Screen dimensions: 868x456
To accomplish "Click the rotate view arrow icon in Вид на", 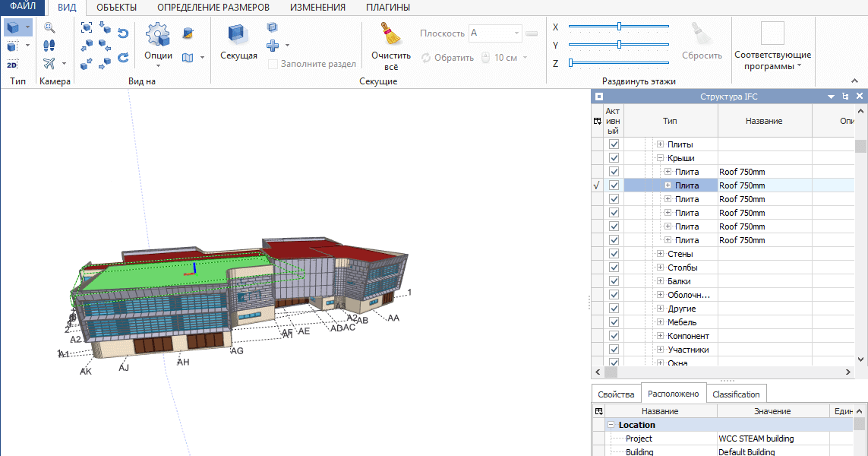I will tap(122, 33).
